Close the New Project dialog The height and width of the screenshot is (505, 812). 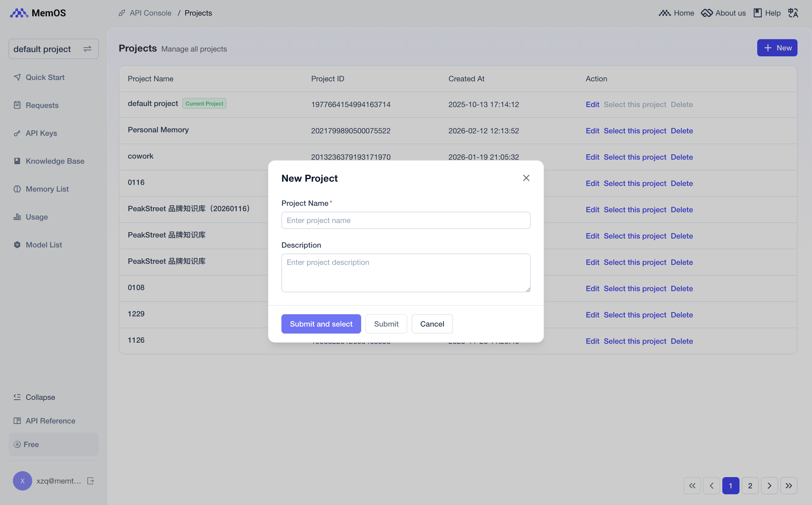point(526,178)
